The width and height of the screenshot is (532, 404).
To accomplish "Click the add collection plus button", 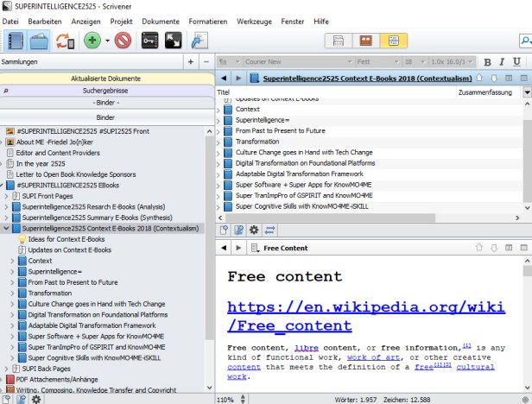I will coord(191,62).
